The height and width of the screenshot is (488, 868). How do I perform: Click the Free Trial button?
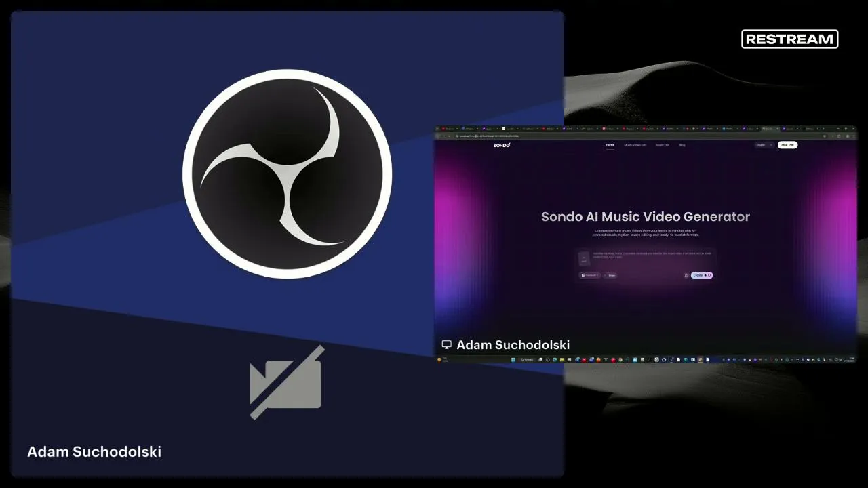pyautogui.click(x=787, y=145)
